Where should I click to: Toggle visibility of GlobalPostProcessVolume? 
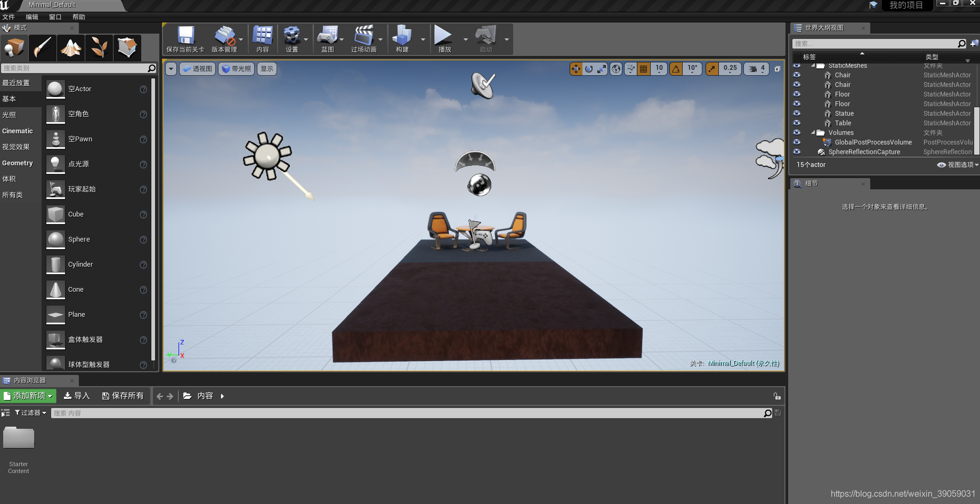(797, 142)
